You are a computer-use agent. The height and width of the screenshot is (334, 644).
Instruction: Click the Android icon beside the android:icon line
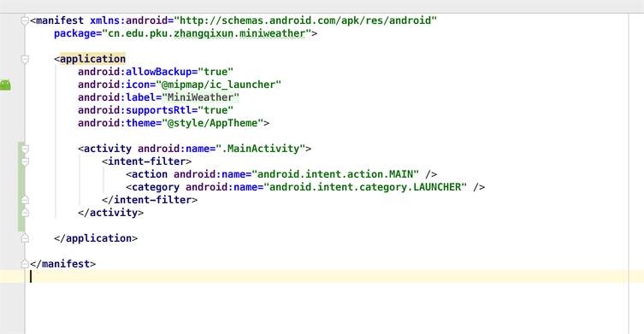(5, 85)
